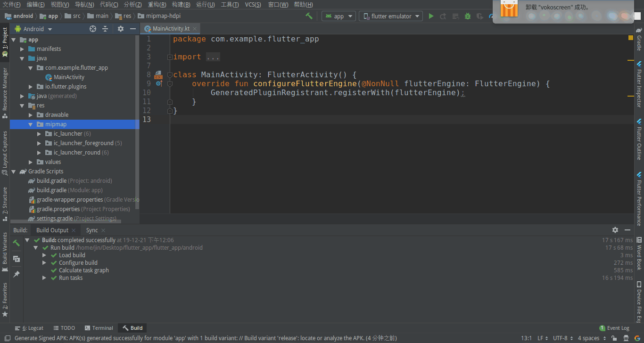Open the flutter emulator device dropdown

click(391, 16)
